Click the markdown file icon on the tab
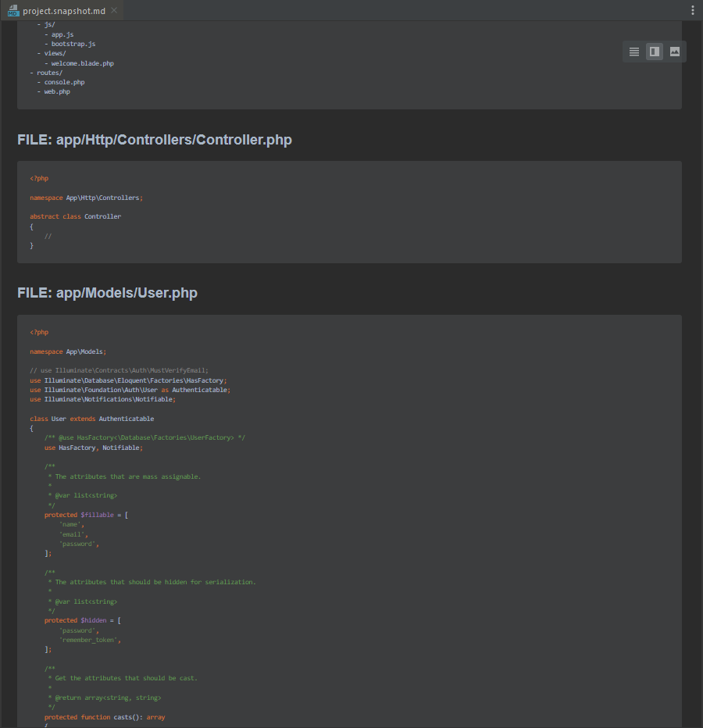The width and height of the screenshot is (703, 728). coord(13,11)
